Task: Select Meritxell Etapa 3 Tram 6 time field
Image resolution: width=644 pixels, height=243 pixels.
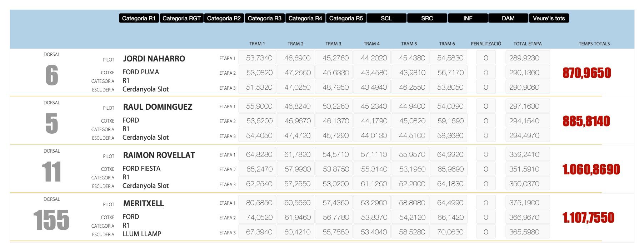Action: pyautogui.click(x=448, y=232)
